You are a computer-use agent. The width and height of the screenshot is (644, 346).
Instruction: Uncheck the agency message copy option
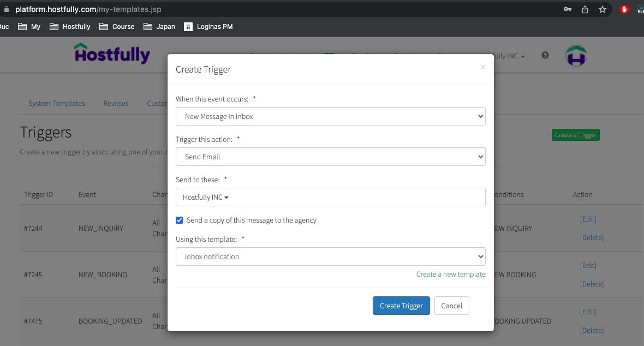[179, 220]
